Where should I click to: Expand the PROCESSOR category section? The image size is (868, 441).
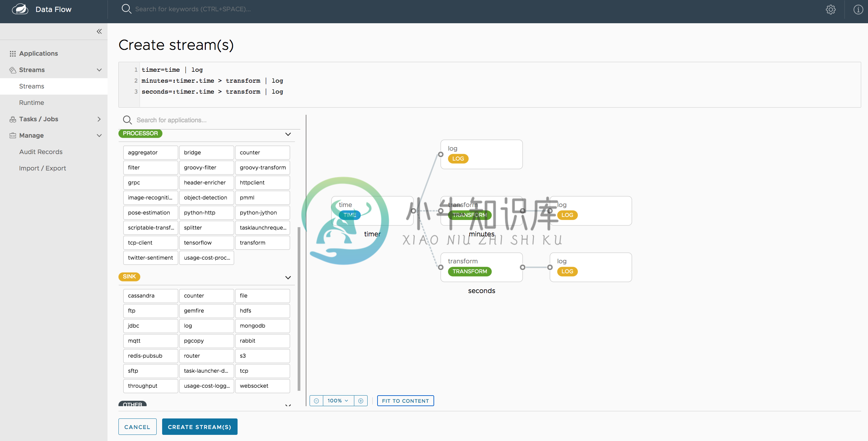(x=287, y=134)
